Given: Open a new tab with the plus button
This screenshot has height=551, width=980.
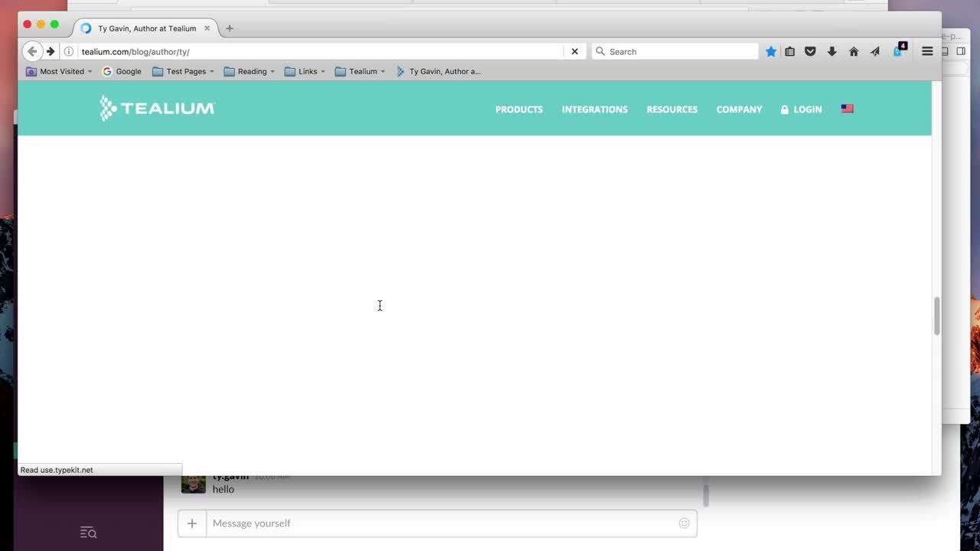Looking at the screenshot, I should pos(229,28).
